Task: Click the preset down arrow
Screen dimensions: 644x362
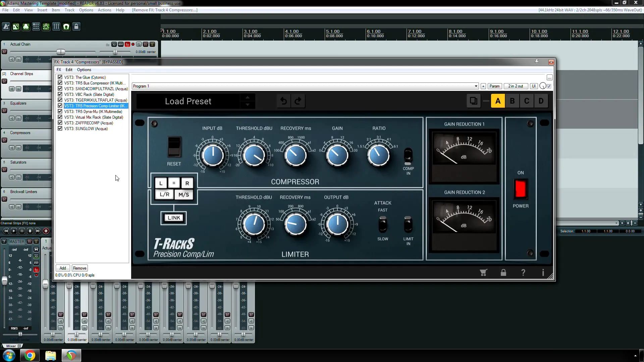Action: tap(248, 105)
